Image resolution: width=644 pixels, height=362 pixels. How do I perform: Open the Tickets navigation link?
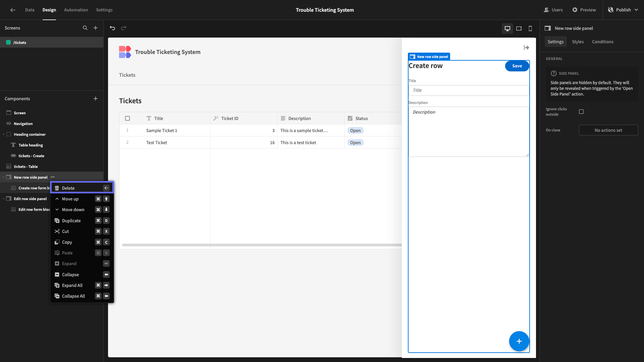[x=127, y=75]
